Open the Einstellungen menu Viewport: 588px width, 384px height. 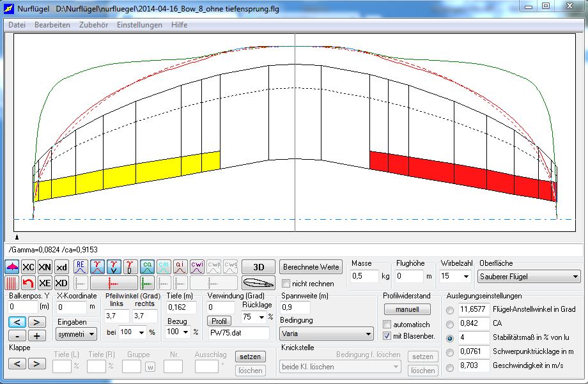coord(139,25)
